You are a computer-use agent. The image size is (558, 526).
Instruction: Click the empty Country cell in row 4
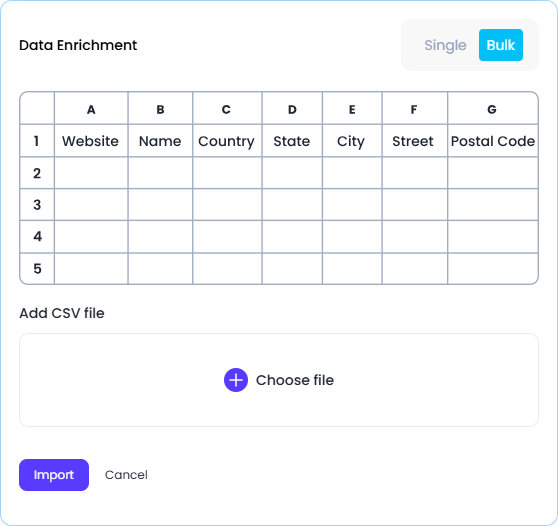(227, 237)
